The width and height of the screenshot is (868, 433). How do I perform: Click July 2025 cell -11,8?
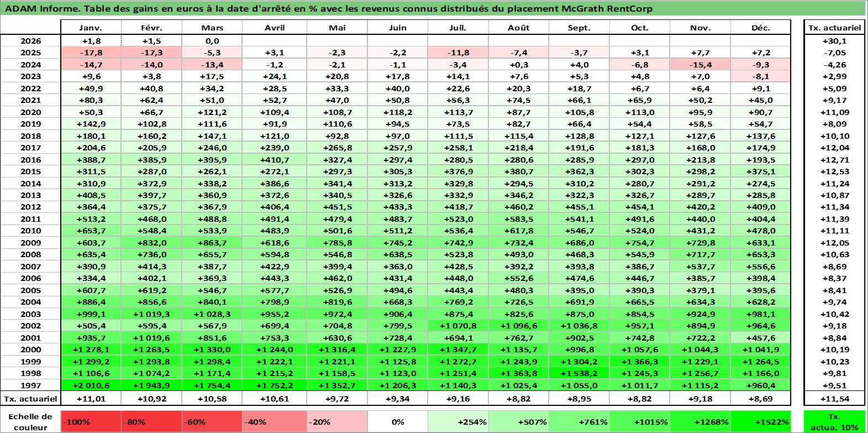point(458,53)
